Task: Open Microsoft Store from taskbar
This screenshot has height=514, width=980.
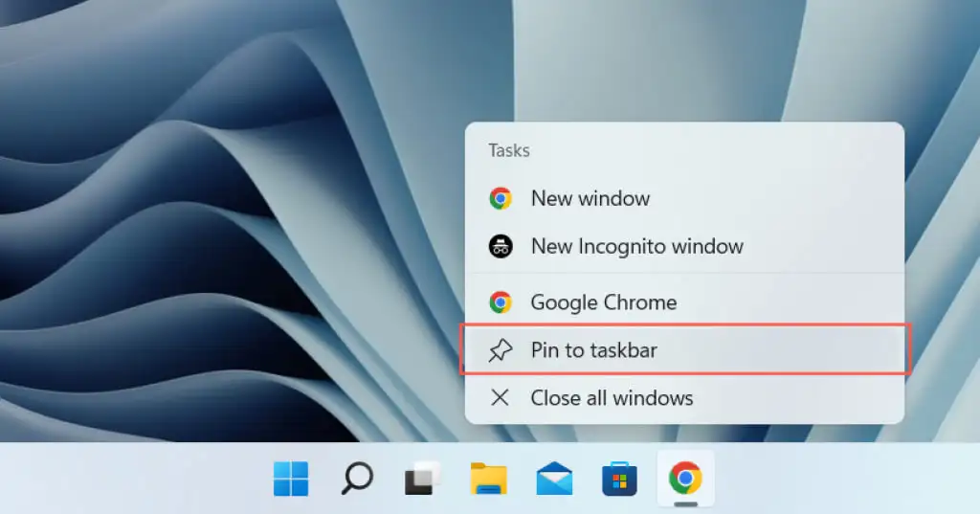Action: tap(619, 479)
